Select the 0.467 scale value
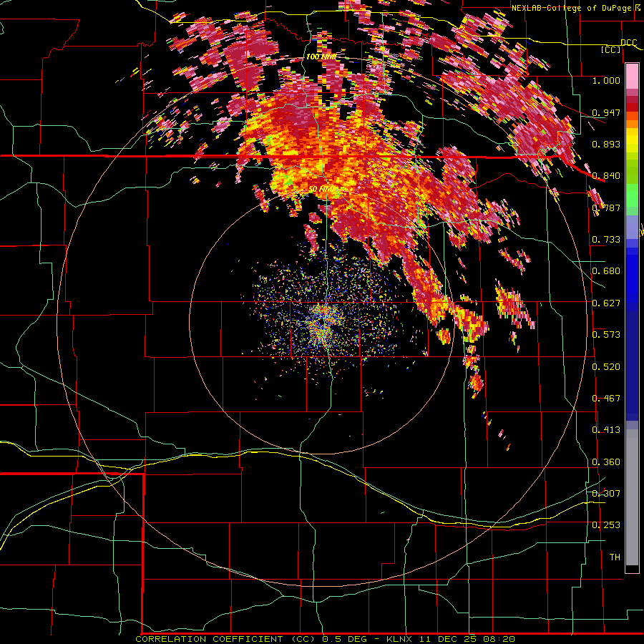Viewport: 644px width, 644px height. click(606, 399)
